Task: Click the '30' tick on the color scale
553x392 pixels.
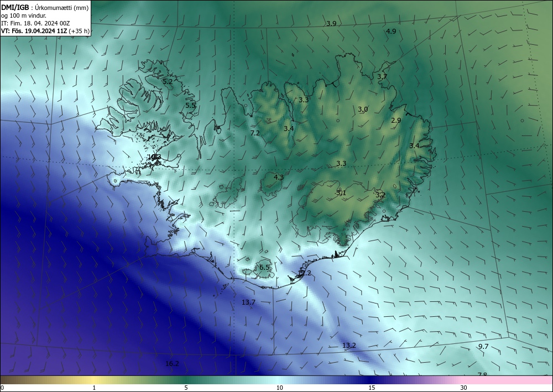Action: 463,388
